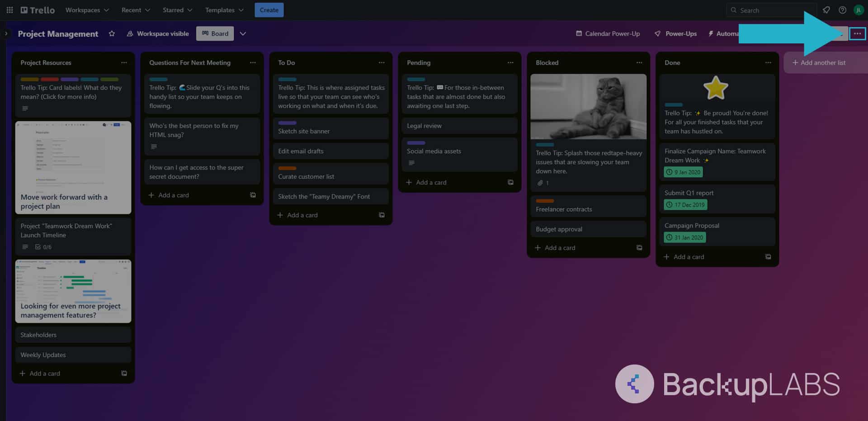Click orange label on Curate customer list card
868x421 pixels.
click(x=287, y=168)
